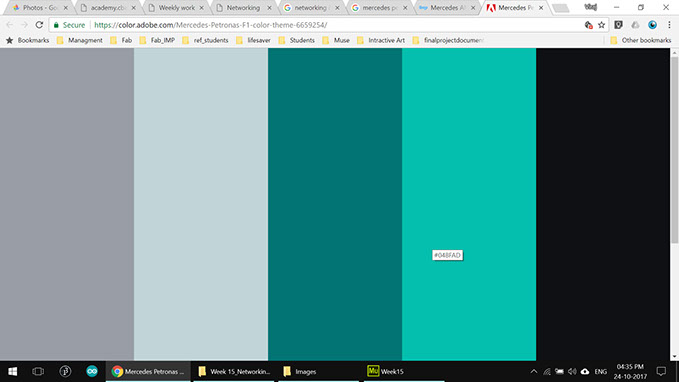Open the Fab bookmarks folder
Image resolution: width=679 pixels, height=382 pixels.
(121, 40)
